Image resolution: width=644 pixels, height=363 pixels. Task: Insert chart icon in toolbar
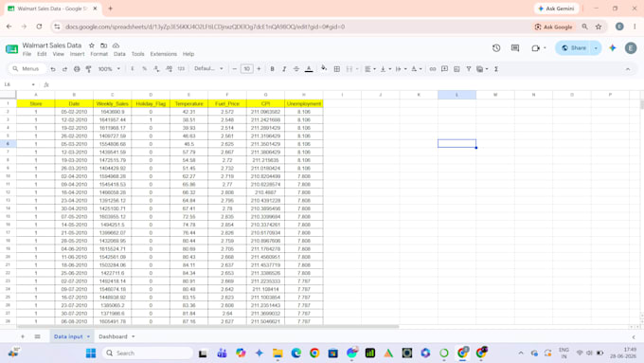(456, 69)
